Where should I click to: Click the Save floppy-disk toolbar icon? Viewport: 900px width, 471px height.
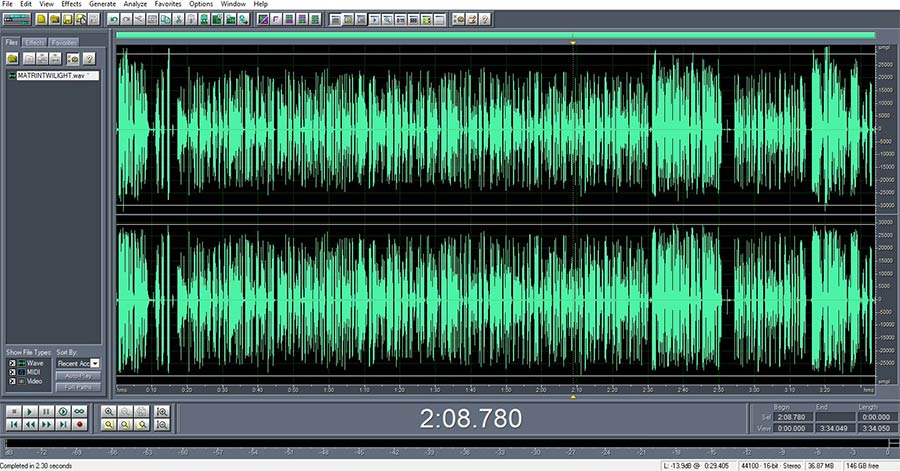pos(68,20)
